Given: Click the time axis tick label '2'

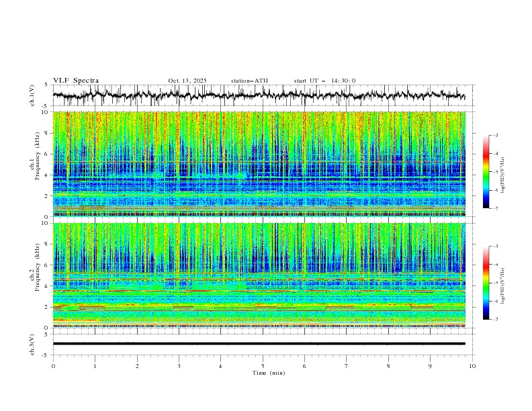Looking at the screenshot, I should (x=137, y=366).
